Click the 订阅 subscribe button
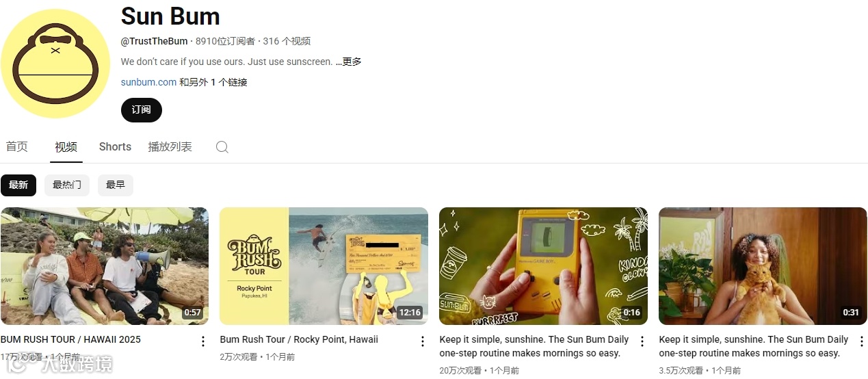The width and height of the screenshot is (868, 379). 142,109
